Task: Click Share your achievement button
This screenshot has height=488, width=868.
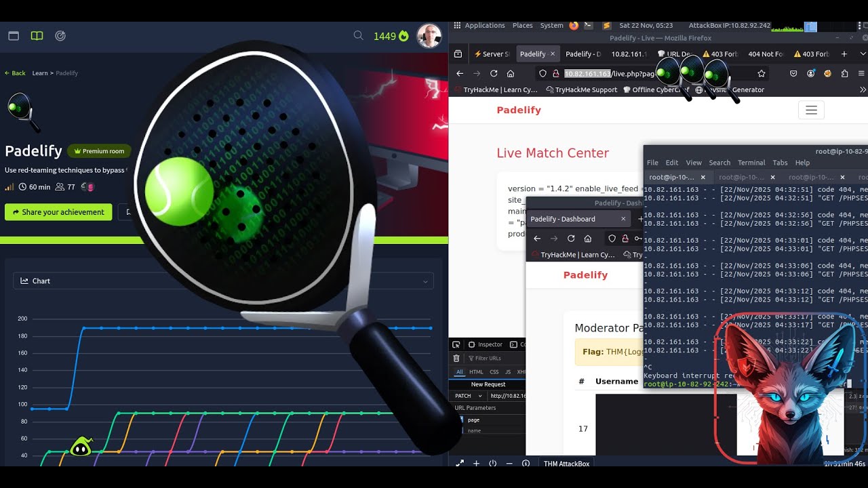Action: coord(58,212)
